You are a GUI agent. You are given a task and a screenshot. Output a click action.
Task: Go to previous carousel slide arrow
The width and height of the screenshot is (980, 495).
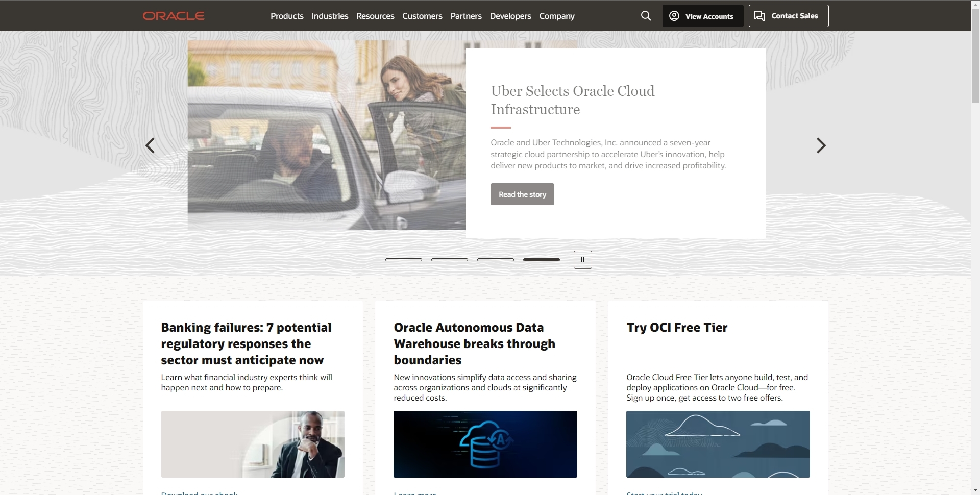(x=150, y=145)
